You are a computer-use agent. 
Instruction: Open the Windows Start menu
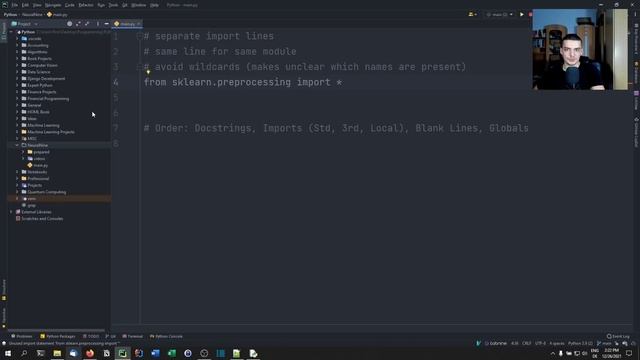tap(8, 353)
